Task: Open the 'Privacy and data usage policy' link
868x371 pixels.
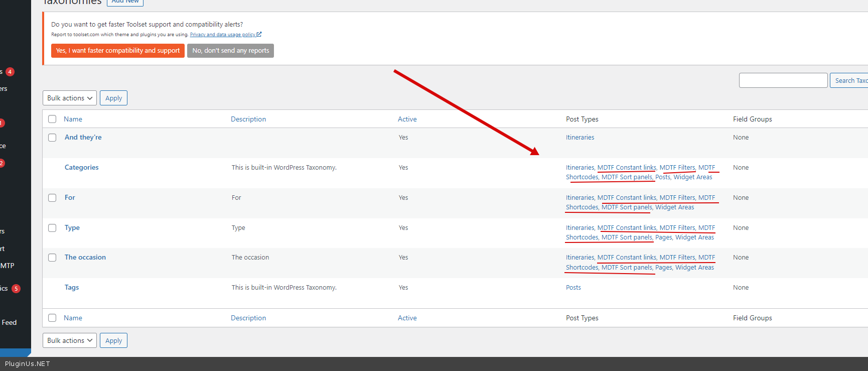Action: (x=222, y=35)
